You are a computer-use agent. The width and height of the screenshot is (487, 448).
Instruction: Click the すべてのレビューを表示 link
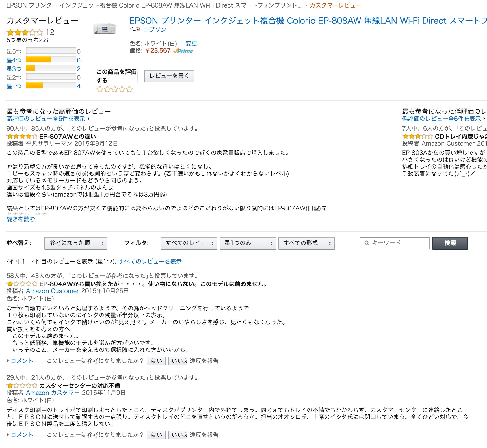(x=150, y=261)
